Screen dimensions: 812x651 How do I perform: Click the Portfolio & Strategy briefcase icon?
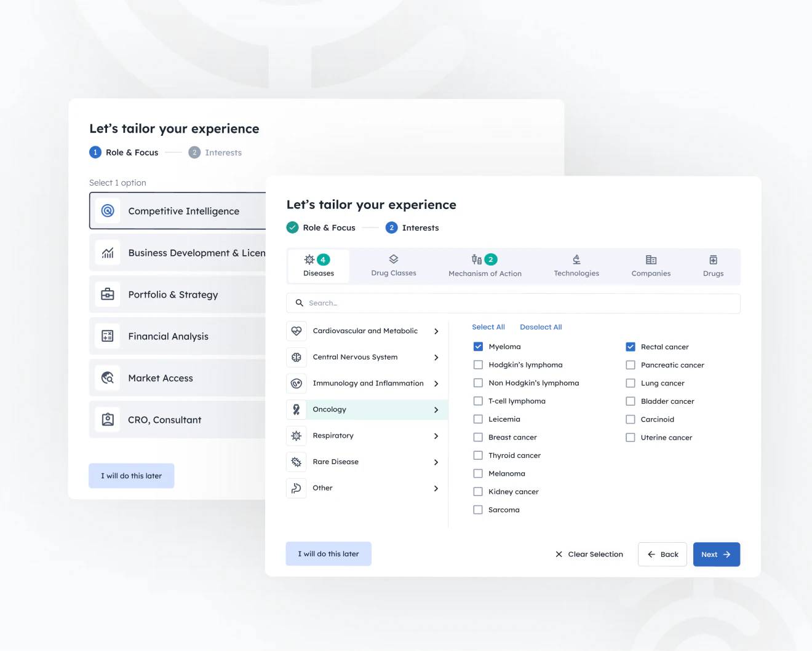coord(108,294)
